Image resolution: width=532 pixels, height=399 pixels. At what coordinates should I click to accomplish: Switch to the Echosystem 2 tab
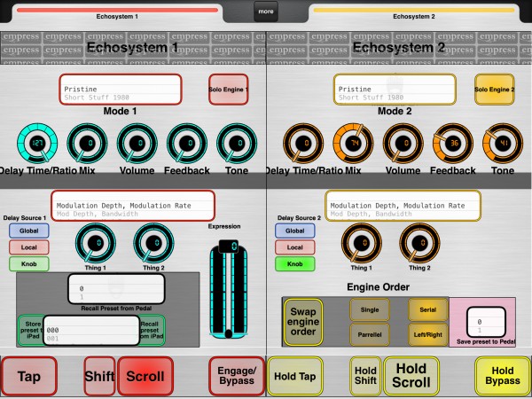[414, 13]
